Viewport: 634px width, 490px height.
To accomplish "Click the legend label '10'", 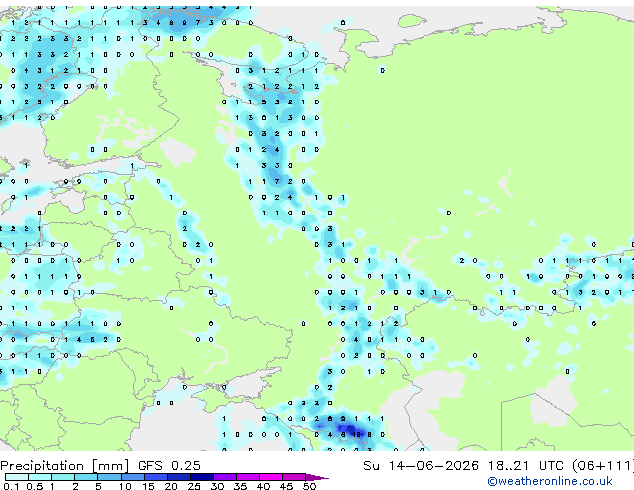I will [125, 486].
